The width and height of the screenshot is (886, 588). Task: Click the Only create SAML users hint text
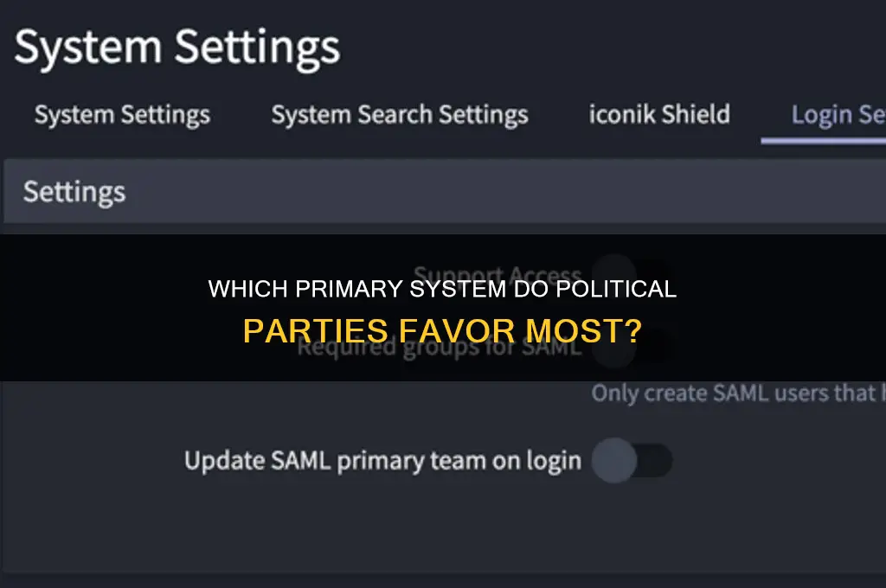tap(737, 393)
